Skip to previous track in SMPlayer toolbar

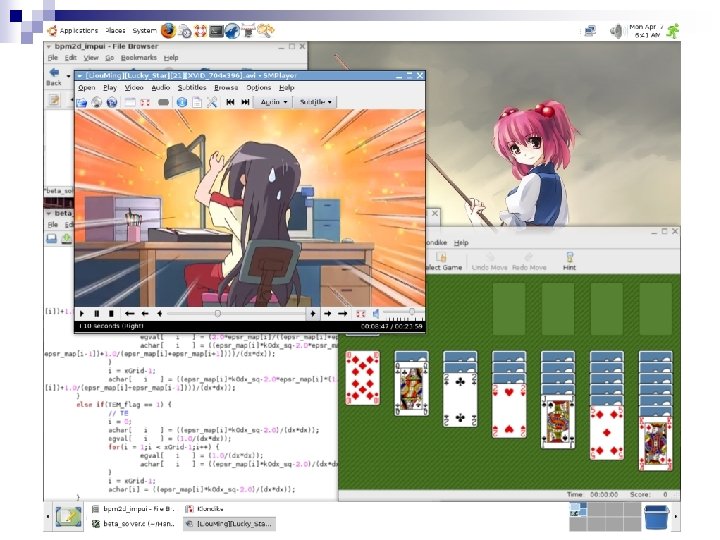pos(231,102)
